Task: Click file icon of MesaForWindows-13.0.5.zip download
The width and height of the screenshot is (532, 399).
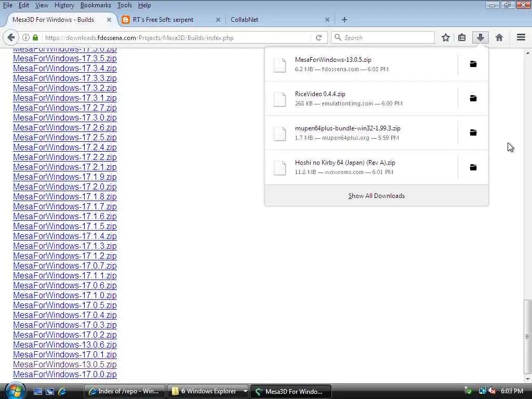Action: point(280,64)
